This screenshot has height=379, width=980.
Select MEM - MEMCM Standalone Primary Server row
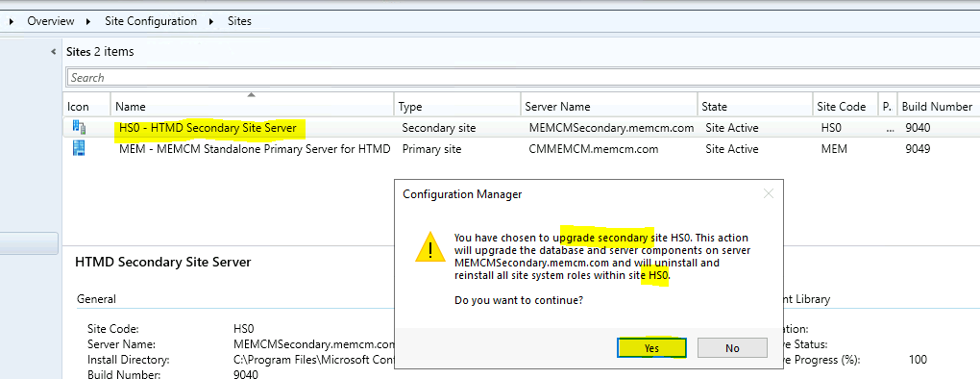click(x=521, y=149)
